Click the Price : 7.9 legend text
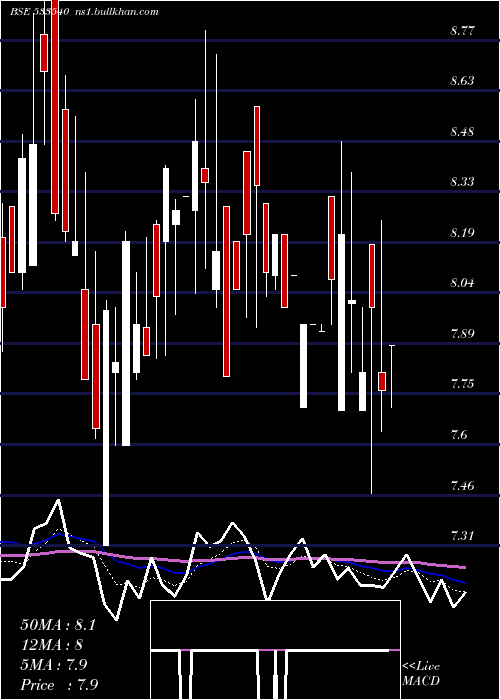Screen dimensions: 500x700 [x=59, y=685]
